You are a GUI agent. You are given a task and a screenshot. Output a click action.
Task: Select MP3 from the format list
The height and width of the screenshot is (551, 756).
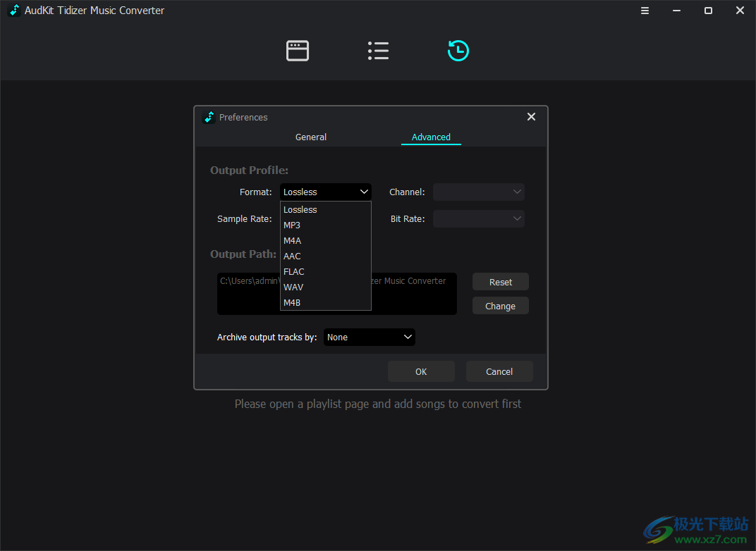[292, 225]
